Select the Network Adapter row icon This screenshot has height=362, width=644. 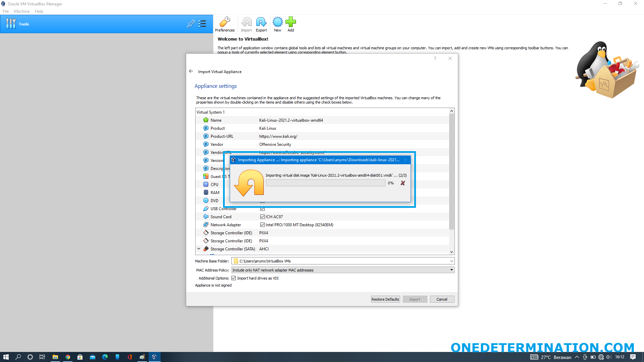pos(206,225)
